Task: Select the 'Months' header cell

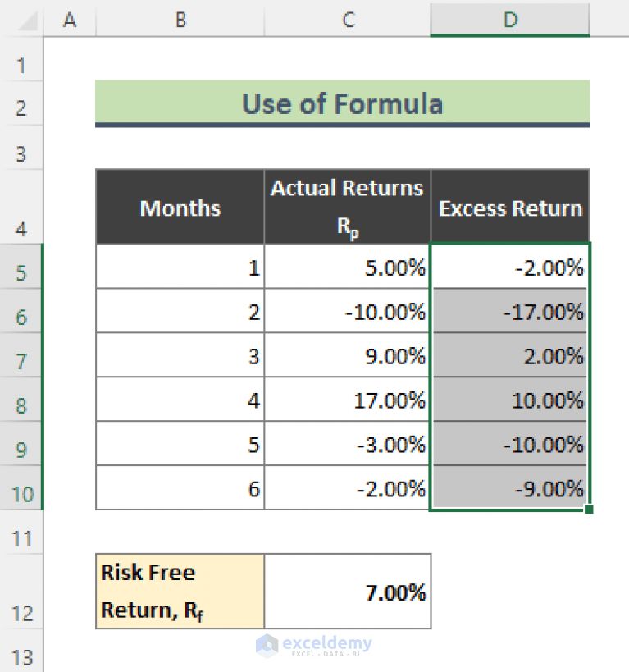Action: point(180,207)
